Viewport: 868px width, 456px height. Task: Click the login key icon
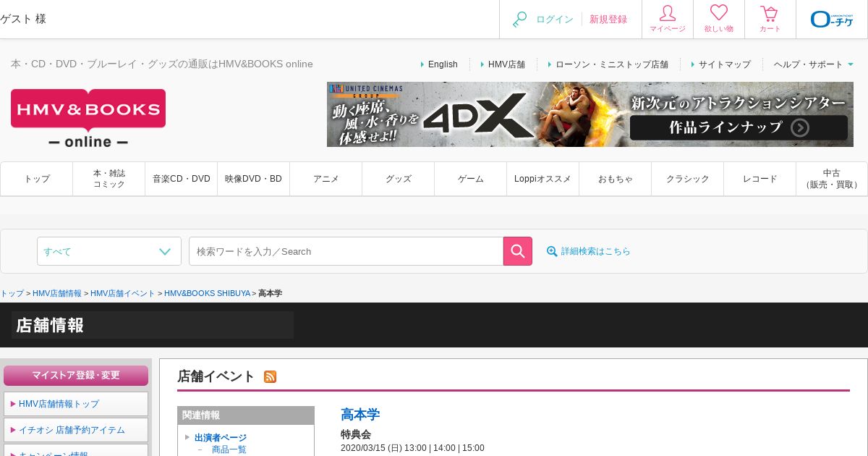click(519, 20)
